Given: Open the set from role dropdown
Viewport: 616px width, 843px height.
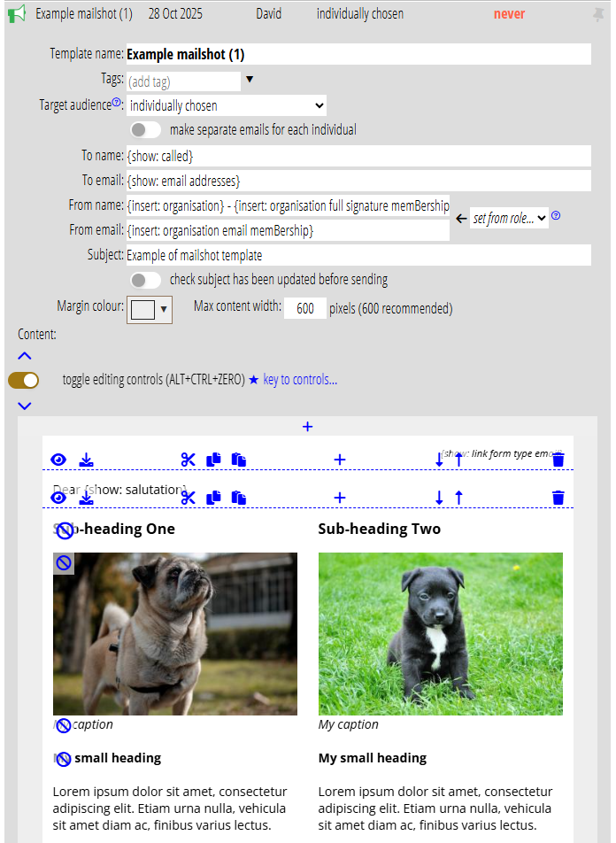Looking at the screenshot, I should [x=509, y=218].
